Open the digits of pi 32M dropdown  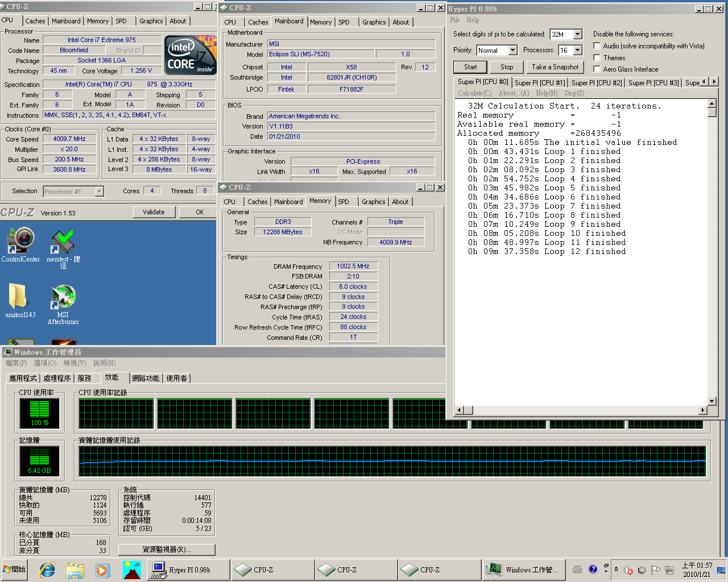(578, 34)
